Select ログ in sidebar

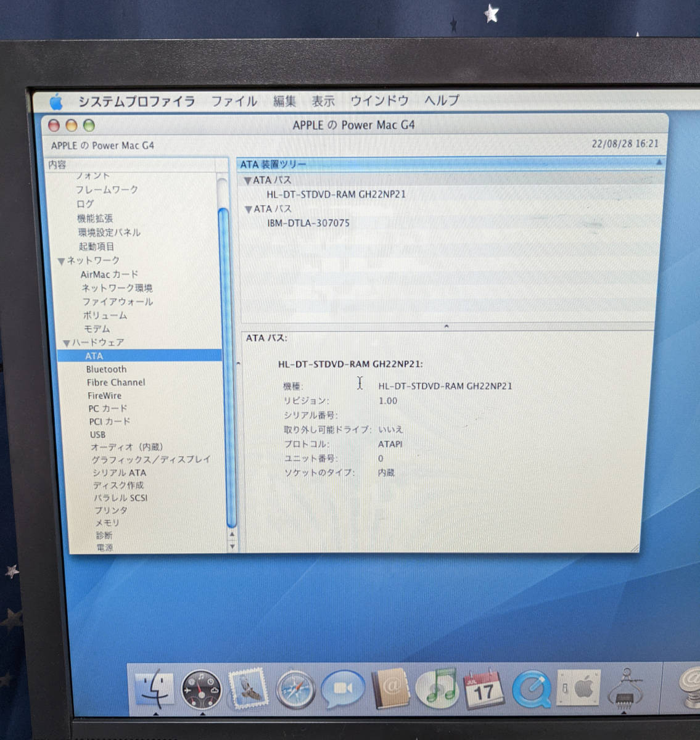tap(85, 204)
